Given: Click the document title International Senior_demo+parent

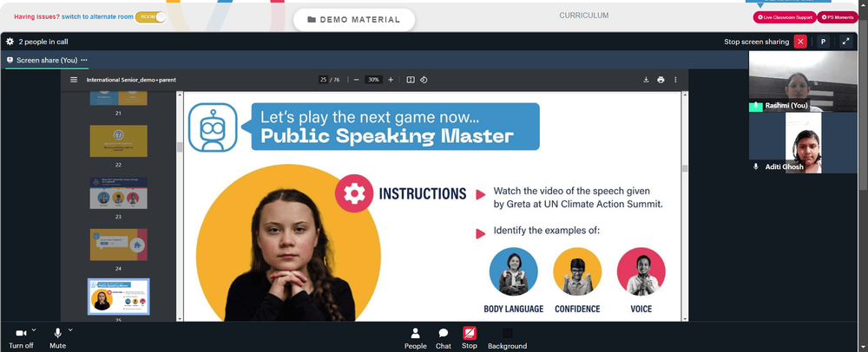Looking at the screenshot, I should tap(131, 80).
